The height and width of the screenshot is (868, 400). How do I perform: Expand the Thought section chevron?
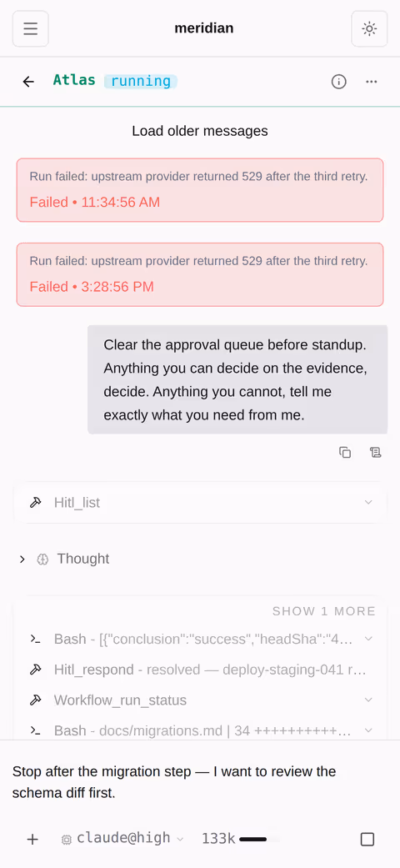(22, 559)
